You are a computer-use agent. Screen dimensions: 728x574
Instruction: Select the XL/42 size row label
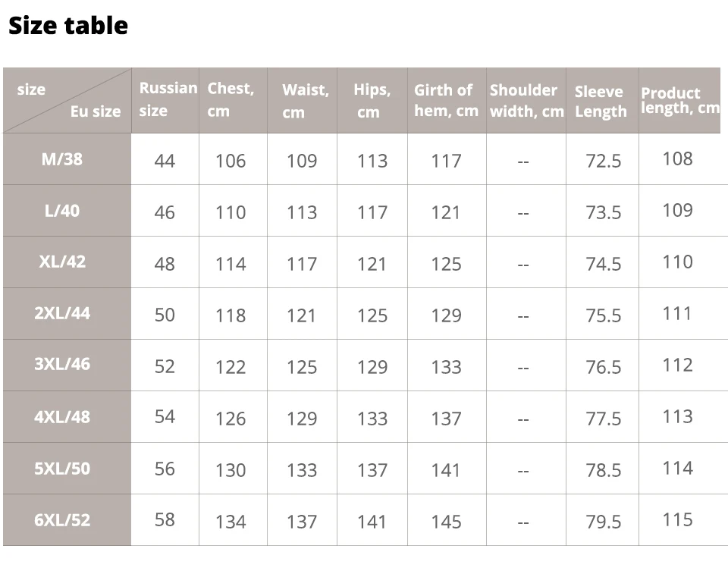62,262
